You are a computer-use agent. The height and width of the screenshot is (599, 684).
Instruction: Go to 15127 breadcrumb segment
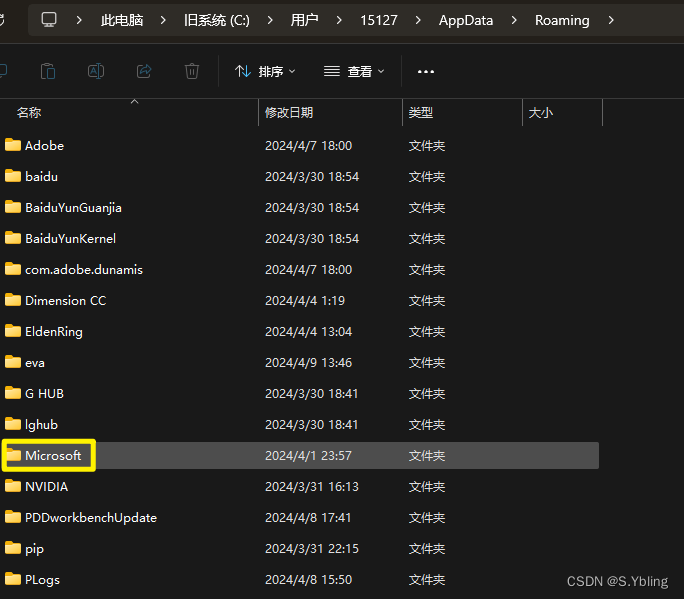[x=379, y=20]
